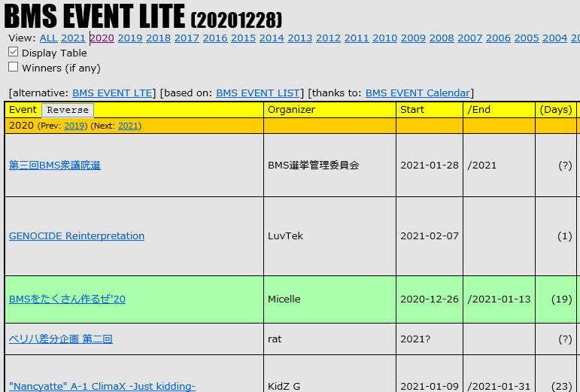Viewport: 580px width, 392px height.
Task: Click the Event column header
Action: click(23, 110)
